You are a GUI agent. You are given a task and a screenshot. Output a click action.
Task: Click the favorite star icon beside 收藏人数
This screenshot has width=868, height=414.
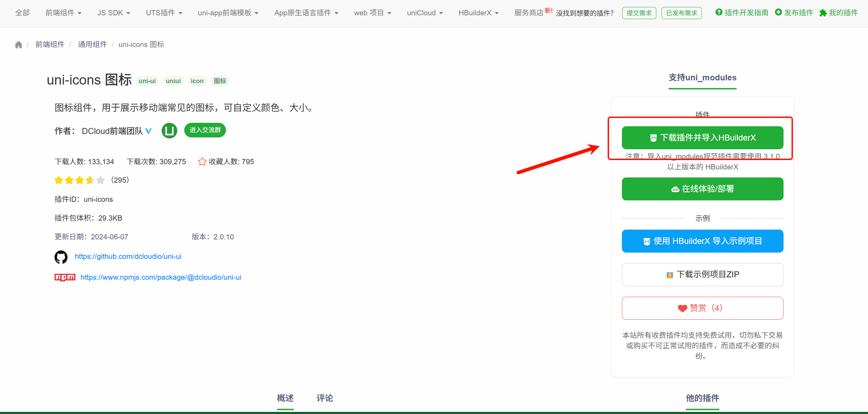click(x=202, y=161)
